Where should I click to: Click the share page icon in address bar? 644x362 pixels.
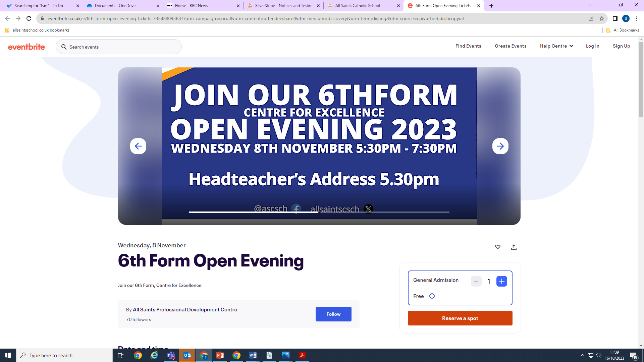coord(591,18)
